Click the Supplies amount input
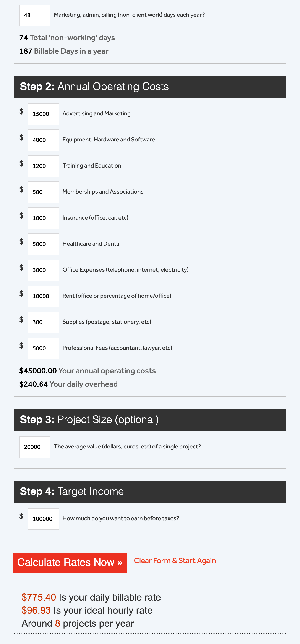The image size is (300, 644). [43, 322]
